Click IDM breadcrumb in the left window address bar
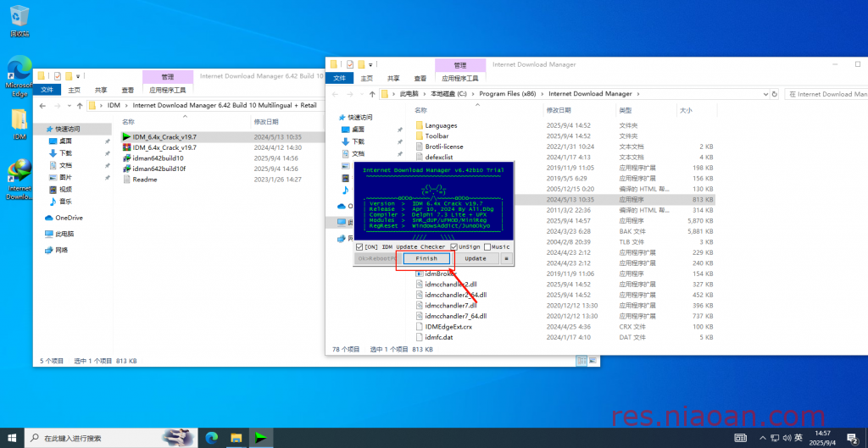The width and height of the screenshot is (868, 448). click(114, 105)
